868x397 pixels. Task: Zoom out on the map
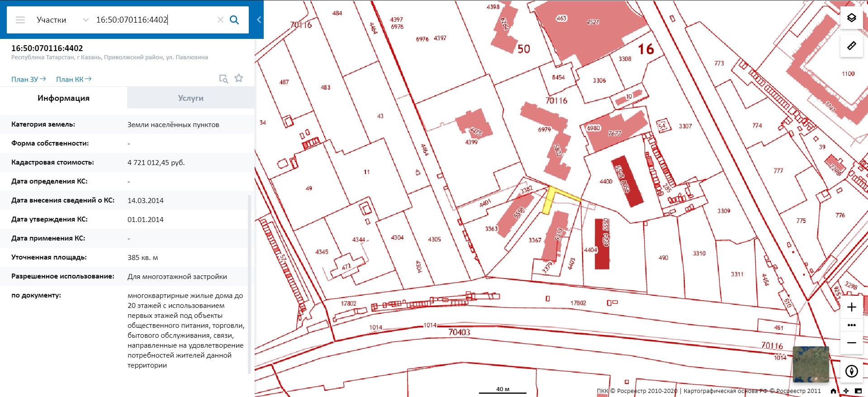[851, 343]
